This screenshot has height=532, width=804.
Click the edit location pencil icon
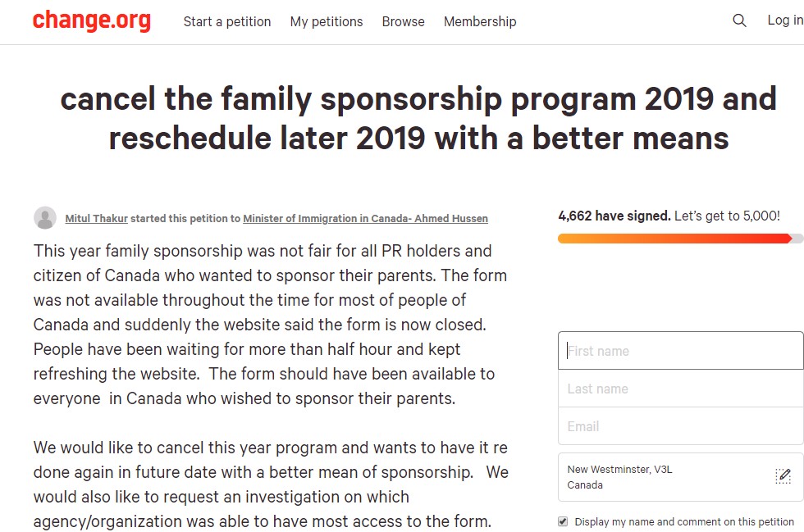pos(783,476)
